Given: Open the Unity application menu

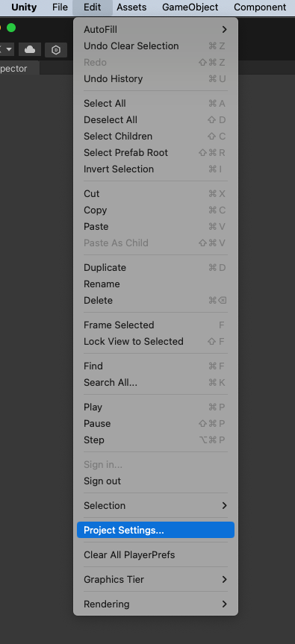Looking at the screenshot, I should click(x=24, y=7).
